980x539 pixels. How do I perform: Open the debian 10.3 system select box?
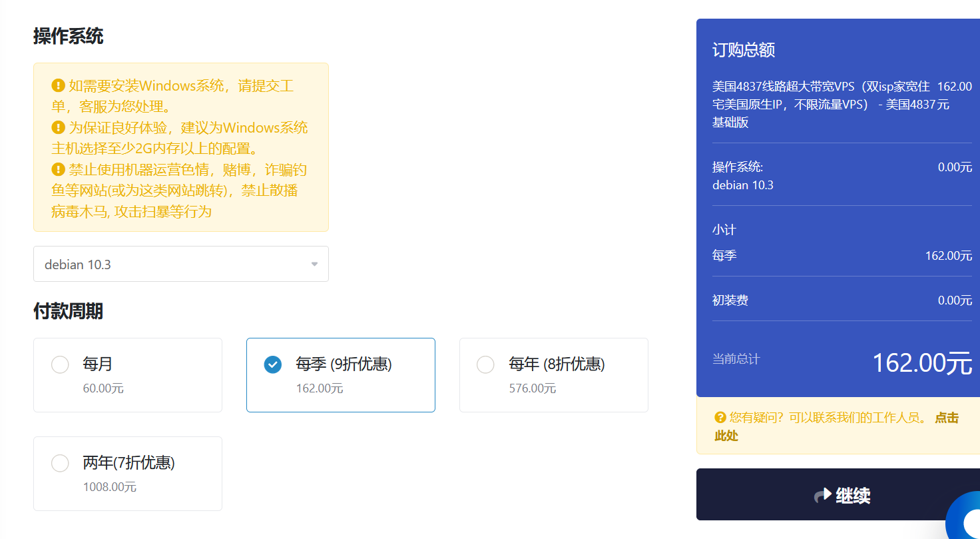173,265
